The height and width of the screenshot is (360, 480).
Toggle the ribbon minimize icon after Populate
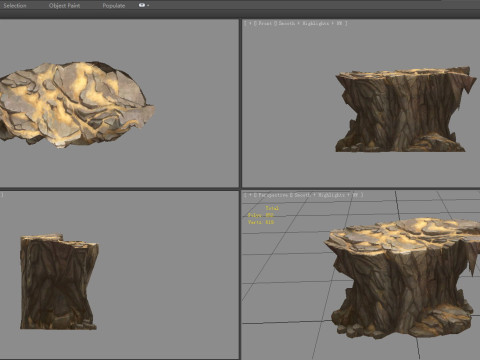click(x=142, y=5)
